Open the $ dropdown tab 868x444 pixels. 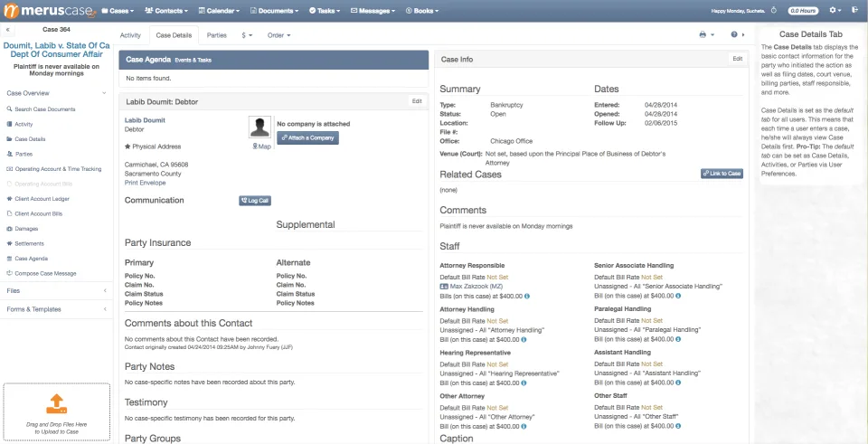coord(247,35)
